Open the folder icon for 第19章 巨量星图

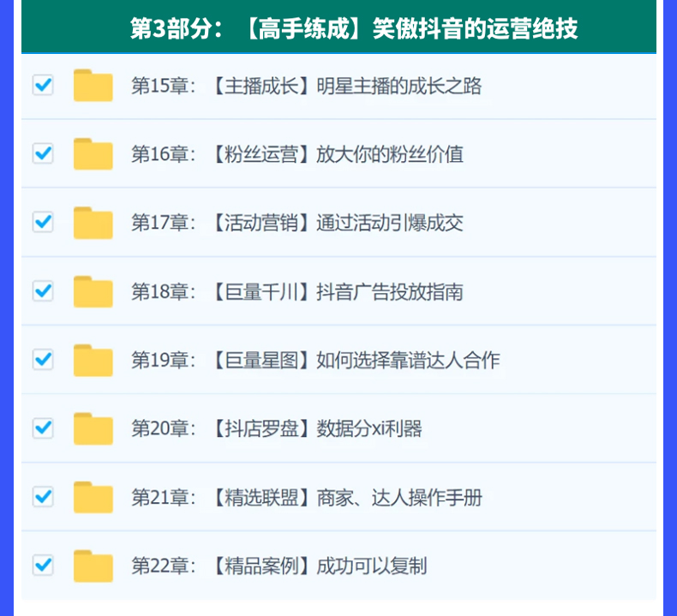93,360
